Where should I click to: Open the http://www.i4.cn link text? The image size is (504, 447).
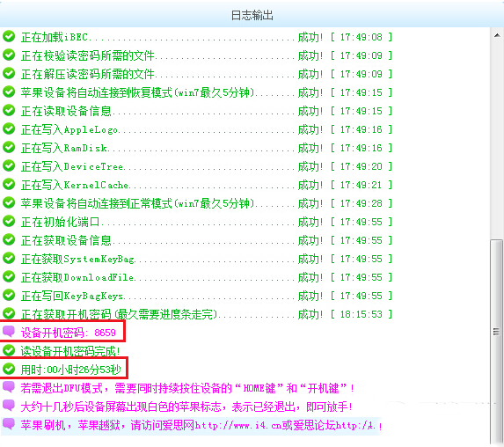(x=237, y=426)
